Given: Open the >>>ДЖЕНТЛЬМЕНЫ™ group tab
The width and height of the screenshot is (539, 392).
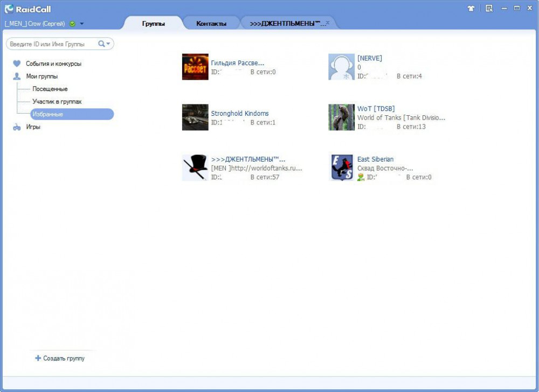Looking at the screenshot, I should 288,24.
